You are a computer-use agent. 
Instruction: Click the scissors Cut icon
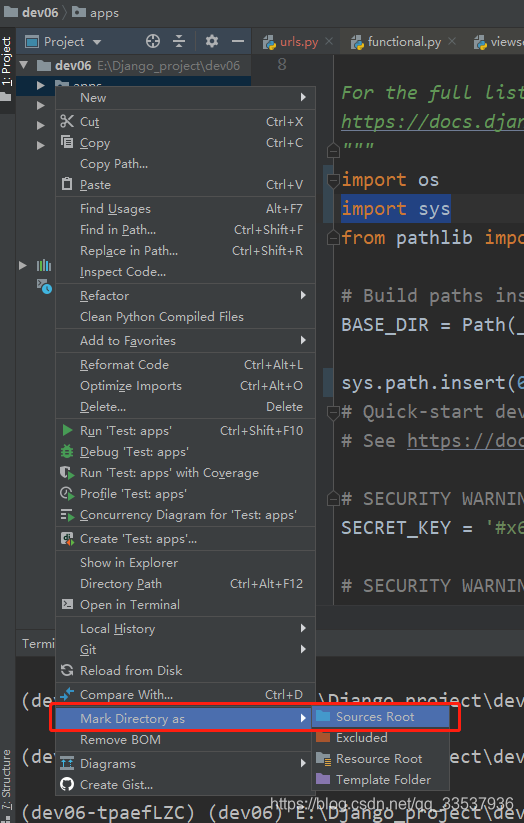point(67,121)
